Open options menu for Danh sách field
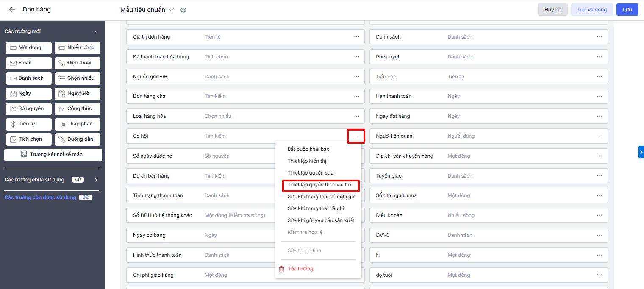 [x=600, y=37]
